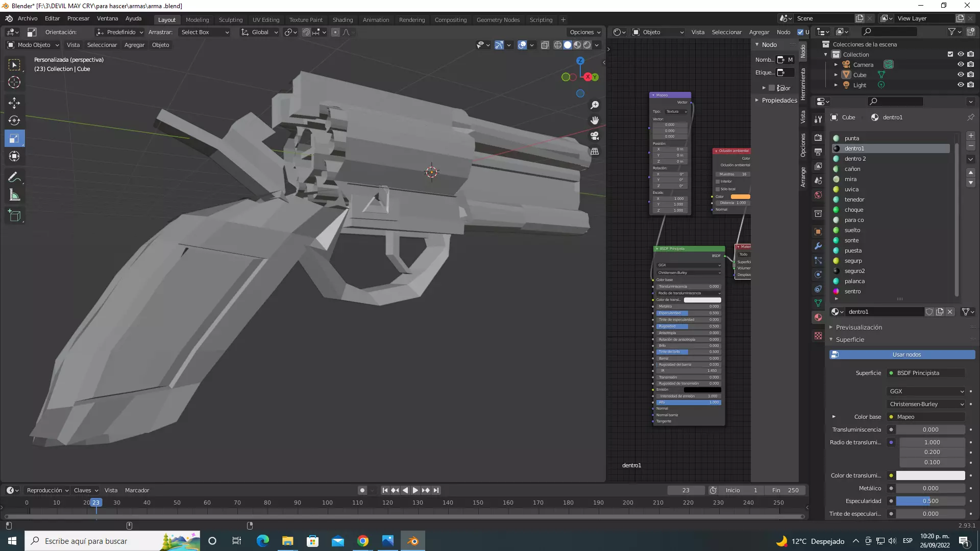
Task: Open the Opciones dropdown in viewport header
Action: coord(585,32)
